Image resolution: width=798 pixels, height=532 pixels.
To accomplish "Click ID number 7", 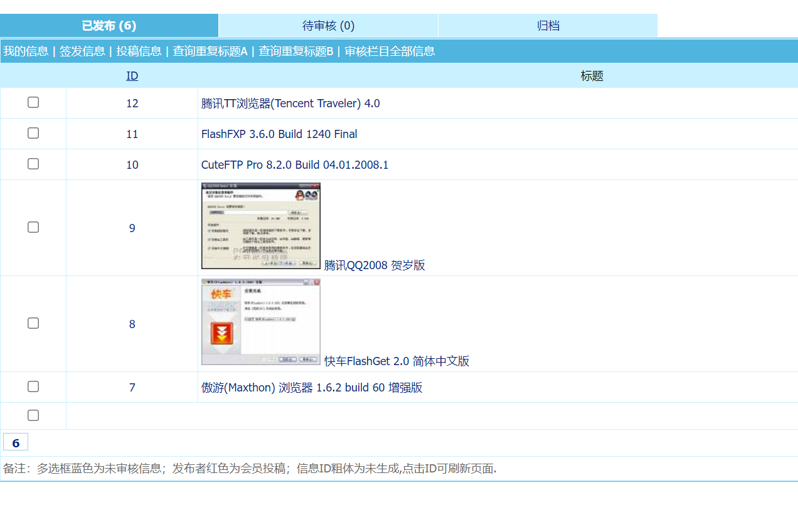I will 132,388.
